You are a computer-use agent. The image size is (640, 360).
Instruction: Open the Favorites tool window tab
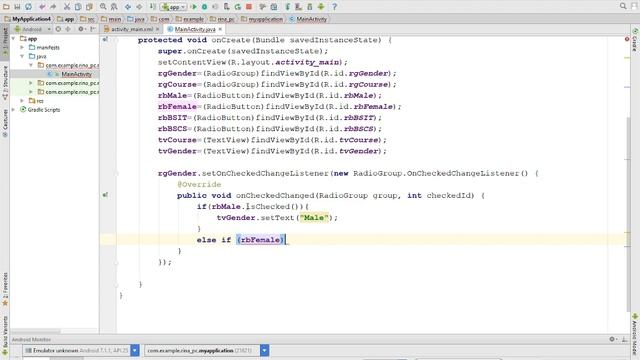tap(5, 289)
